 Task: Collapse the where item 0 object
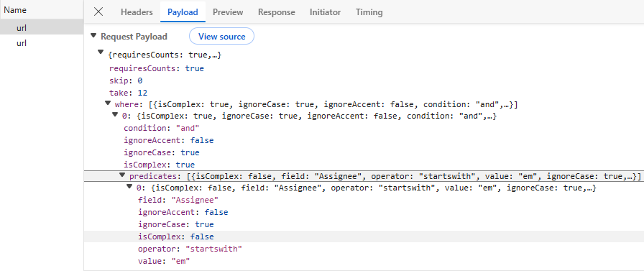tap(115, 114)
